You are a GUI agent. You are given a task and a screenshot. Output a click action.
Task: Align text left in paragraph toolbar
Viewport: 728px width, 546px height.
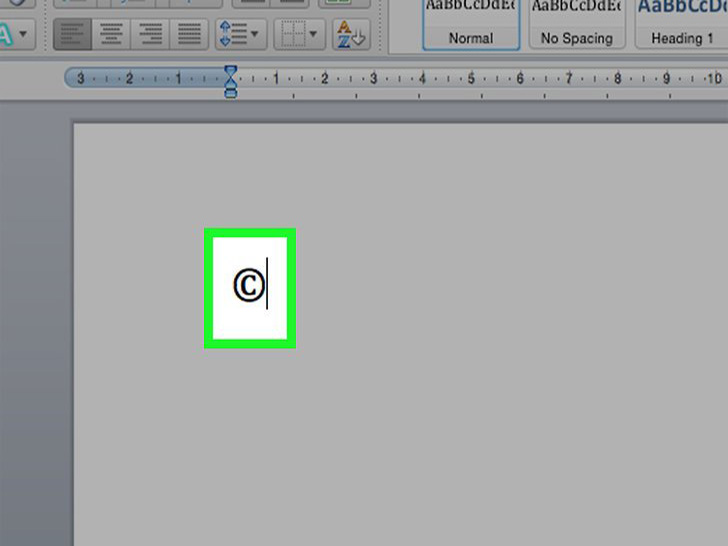click(72, 34)
